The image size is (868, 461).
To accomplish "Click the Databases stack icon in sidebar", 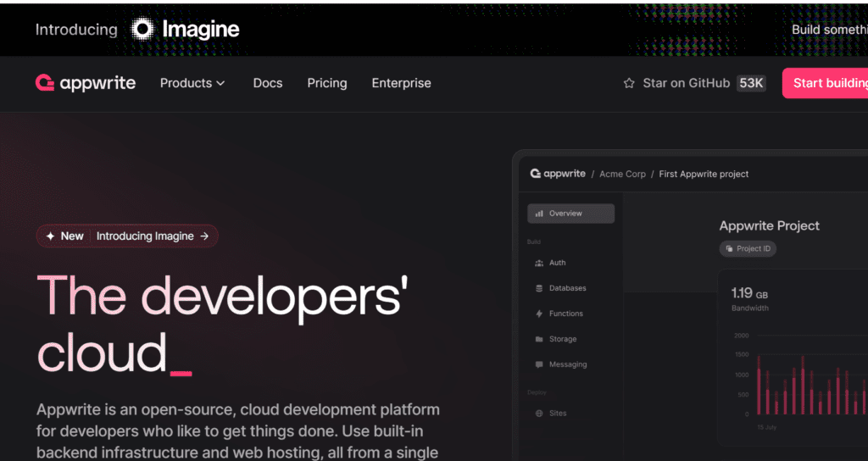I will [x=539, y=288].
